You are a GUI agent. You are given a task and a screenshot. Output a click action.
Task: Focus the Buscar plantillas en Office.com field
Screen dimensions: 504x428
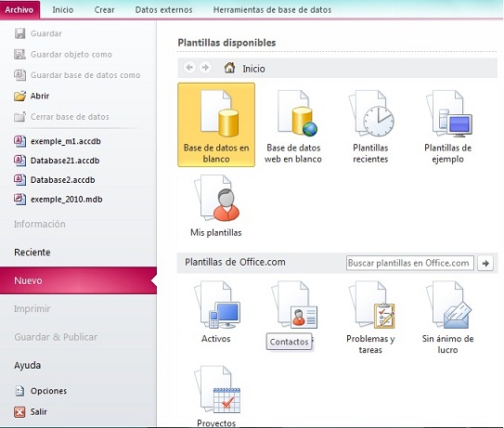tap(410, 263)
